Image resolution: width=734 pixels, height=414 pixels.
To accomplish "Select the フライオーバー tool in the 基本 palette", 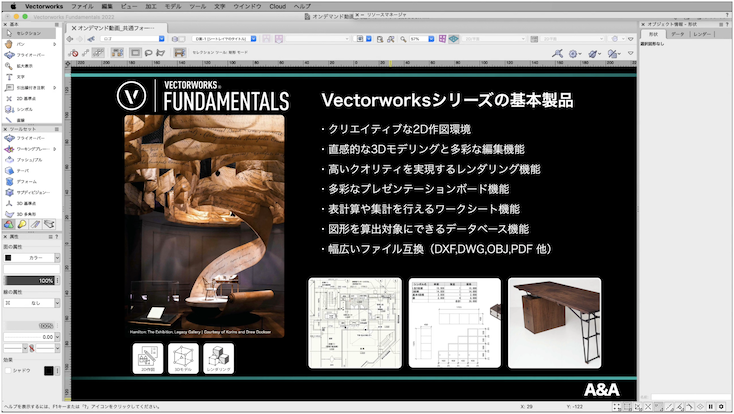I will [x=29, y=55].
